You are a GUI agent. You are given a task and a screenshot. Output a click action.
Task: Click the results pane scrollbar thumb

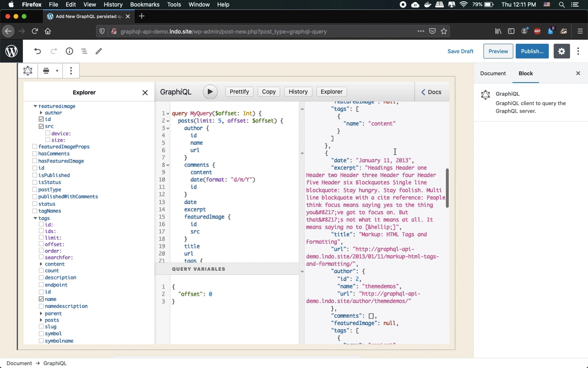tap(447, 188)
